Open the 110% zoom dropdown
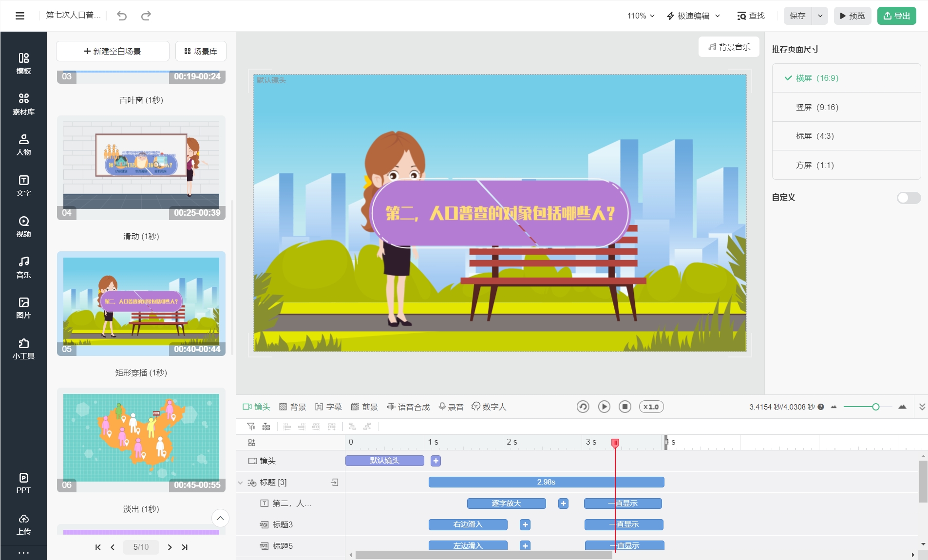 (x=641, y=16)
